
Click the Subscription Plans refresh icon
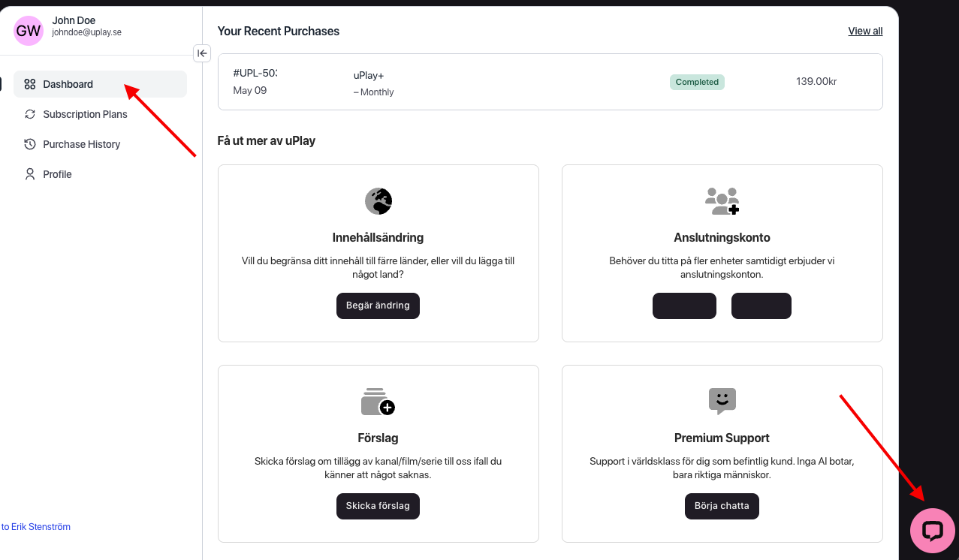[x=30, y=114]
